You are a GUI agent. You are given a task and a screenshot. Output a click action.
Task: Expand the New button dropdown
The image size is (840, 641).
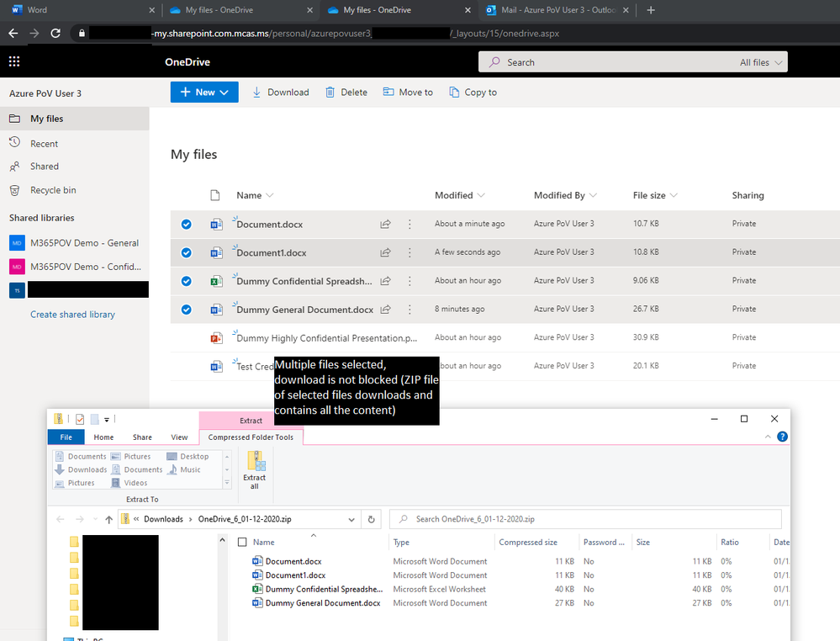(225, 93)
